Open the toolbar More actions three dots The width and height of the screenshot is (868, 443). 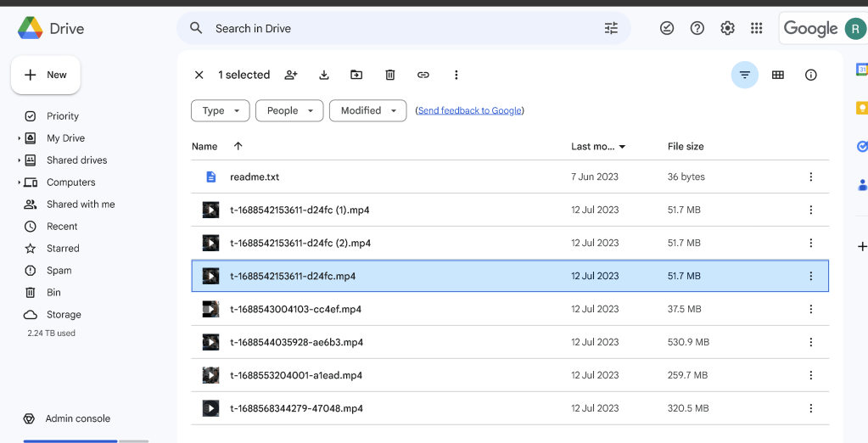click(456, 75)
